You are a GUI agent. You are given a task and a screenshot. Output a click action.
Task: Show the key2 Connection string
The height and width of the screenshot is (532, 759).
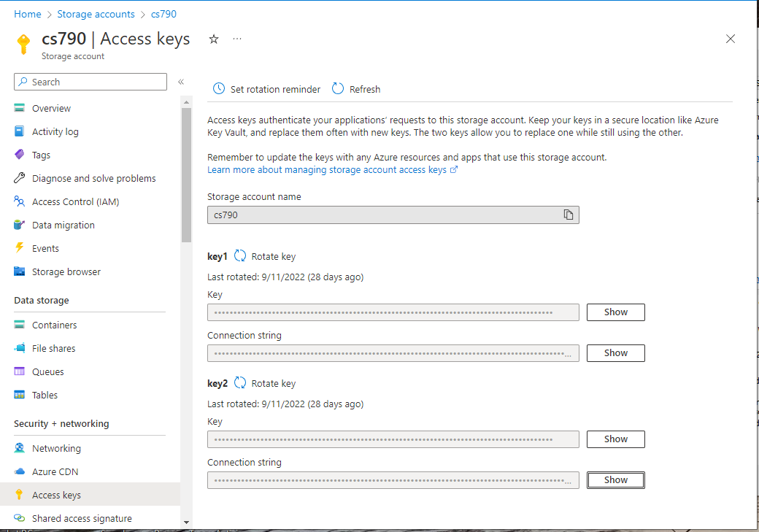click(615, 479)
